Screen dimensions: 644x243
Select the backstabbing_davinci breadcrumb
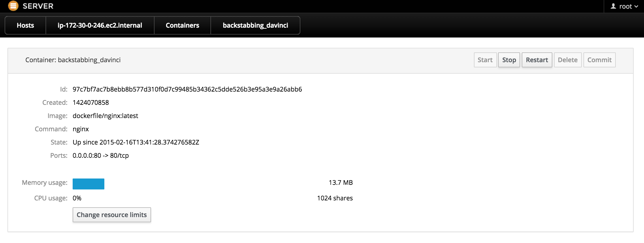click(255, 25)
